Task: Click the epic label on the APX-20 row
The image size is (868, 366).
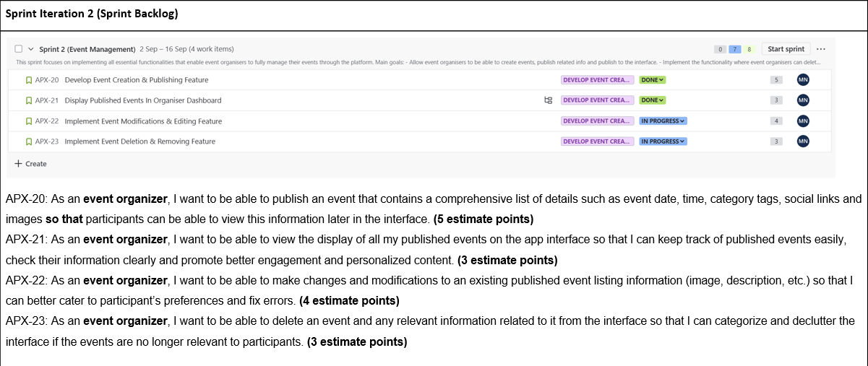Action: pos(597,80)
